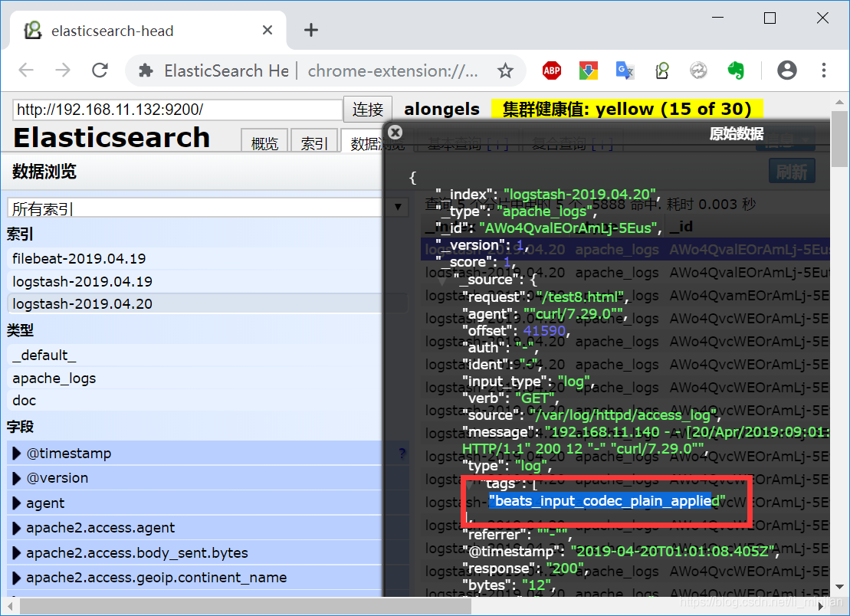The height and width of the screenshot is (616, 850).
Task: Open the Evernote Web Clipper extension
Action: (736, 70)
